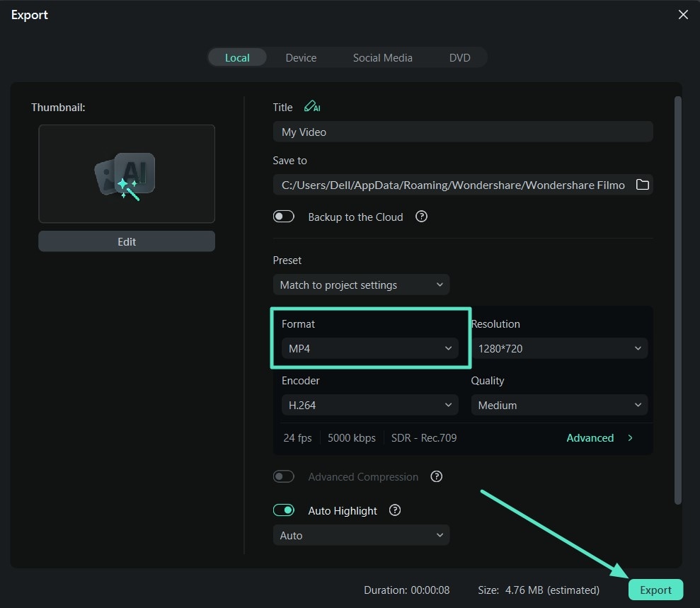The height and width of the screenshot is (608, 700).
Task: Close the Export dialog
Action: [x=683, y=15]
